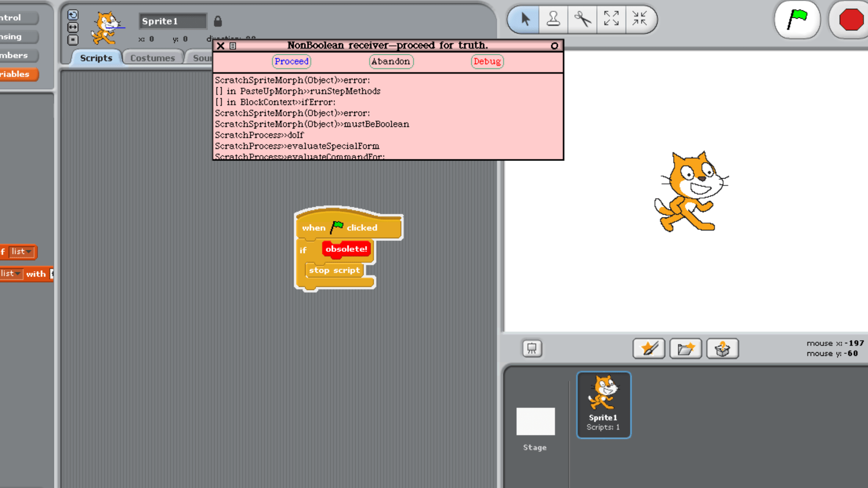This screenshot has width=868, height=488.
Task: Select 'ScratchProcess>>doIf' trace line
Action: coord(259,135)
